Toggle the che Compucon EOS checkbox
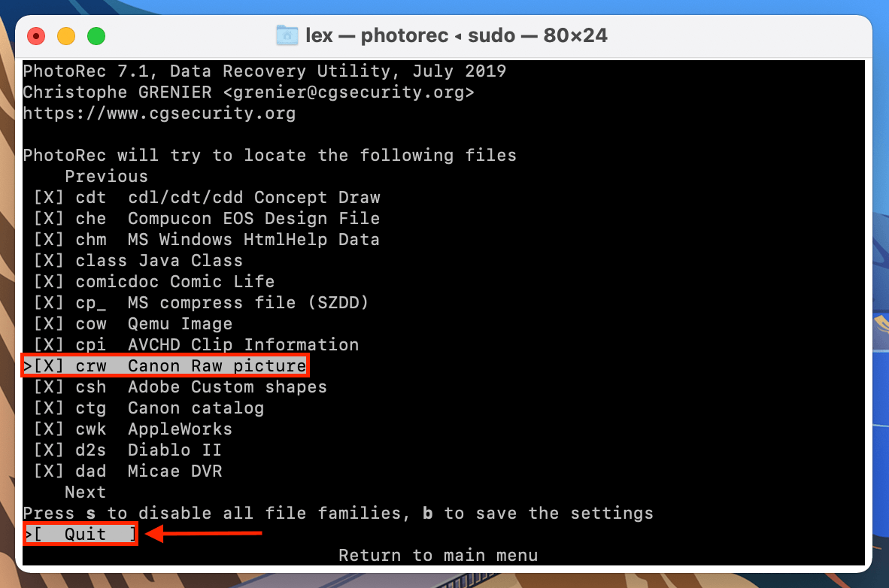 49,218
